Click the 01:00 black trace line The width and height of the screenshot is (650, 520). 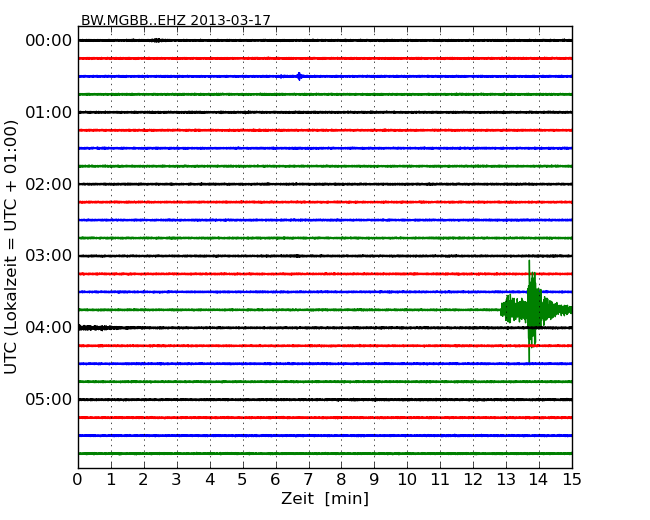(x=325, y=112)
